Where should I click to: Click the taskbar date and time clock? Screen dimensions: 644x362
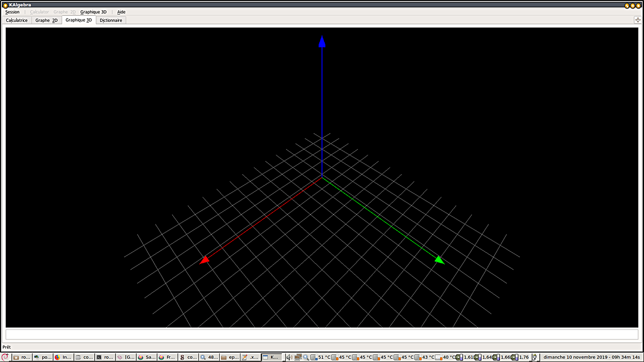[592, 357]
